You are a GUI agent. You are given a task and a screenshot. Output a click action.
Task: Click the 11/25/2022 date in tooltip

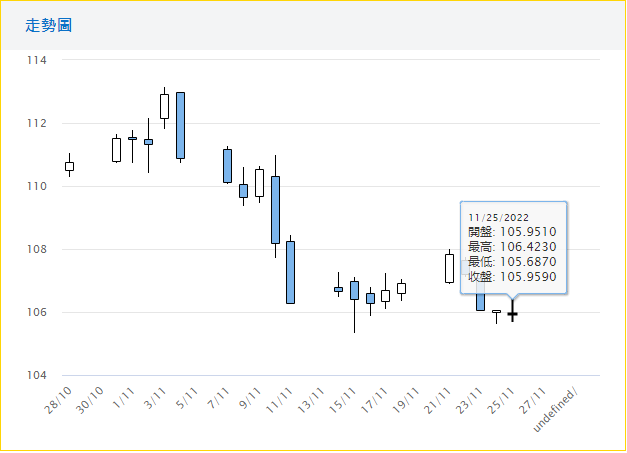pos(498,217)
